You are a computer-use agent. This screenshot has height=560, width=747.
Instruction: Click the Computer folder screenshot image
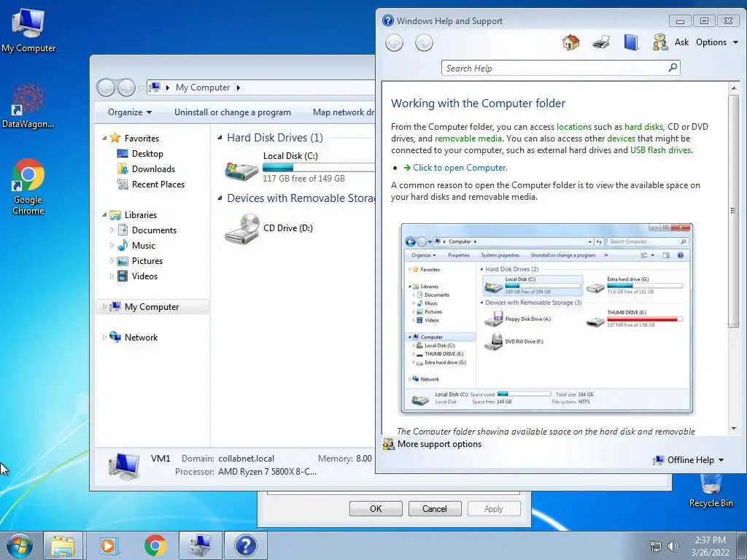point(547,318)
